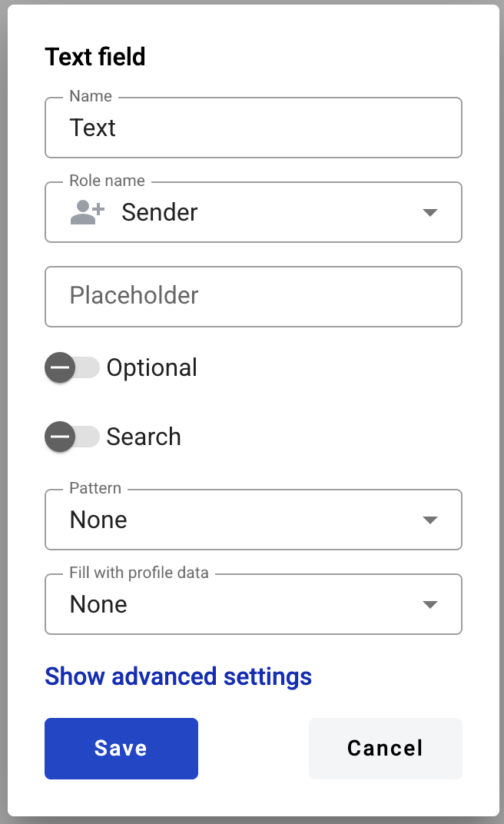504x824 pixels.
Task: Click Show advanced settings
Action: (x=177, y=676)
